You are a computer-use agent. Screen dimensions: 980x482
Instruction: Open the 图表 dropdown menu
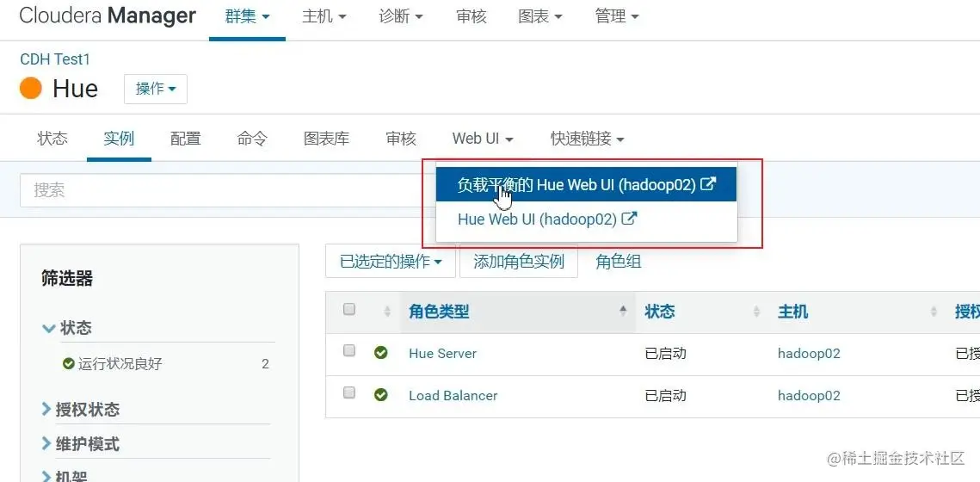(540, 17)
